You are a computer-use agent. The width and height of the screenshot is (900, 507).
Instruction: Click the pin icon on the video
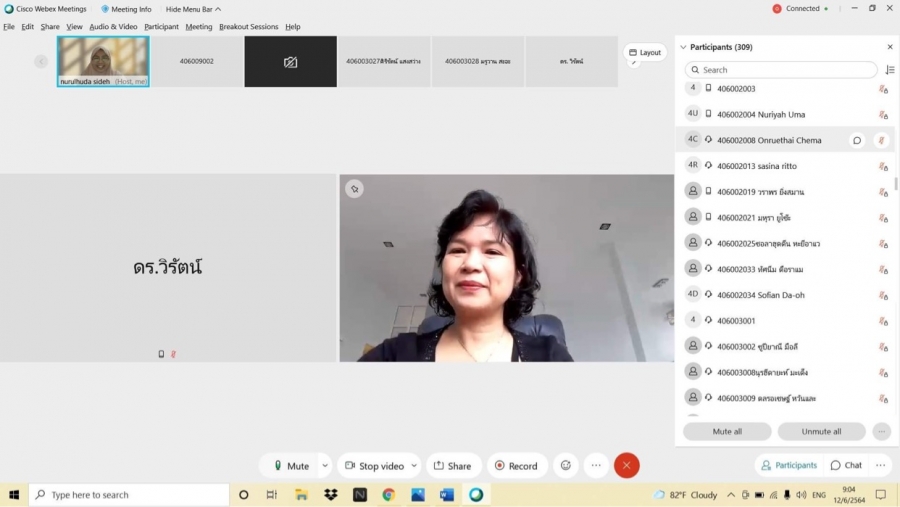[x=354, y=188]
